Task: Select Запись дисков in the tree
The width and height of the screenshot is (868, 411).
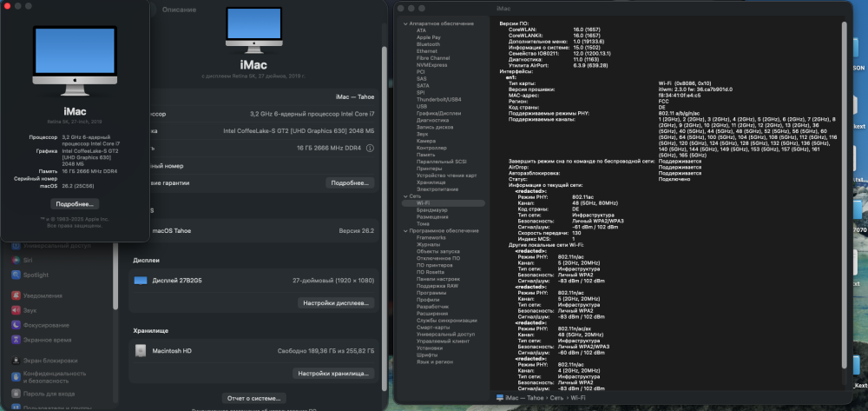Action: point(435,128)
